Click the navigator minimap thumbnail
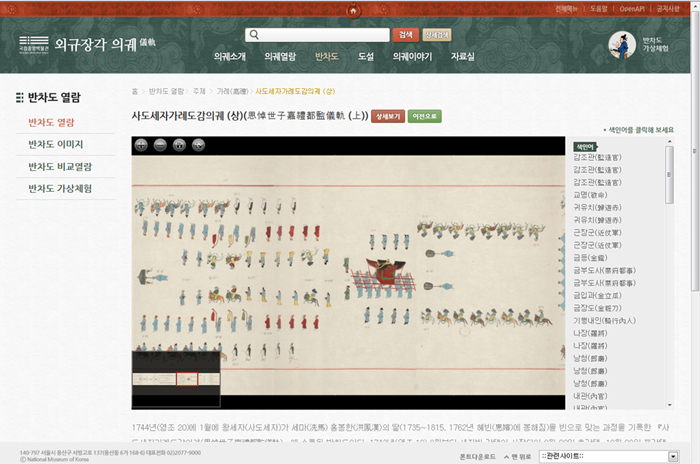Viewport: 700px width, 464px height. click(176, 379)
